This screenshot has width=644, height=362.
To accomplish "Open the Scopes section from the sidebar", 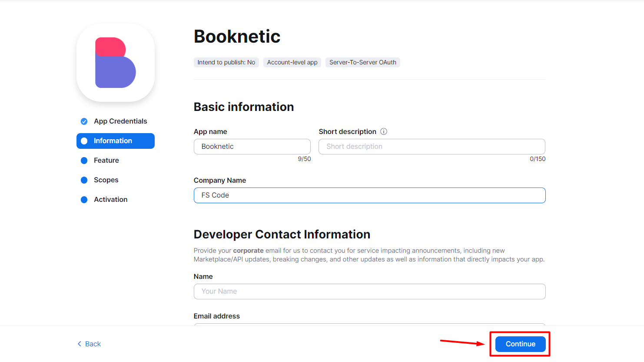I will click(106, 180).
